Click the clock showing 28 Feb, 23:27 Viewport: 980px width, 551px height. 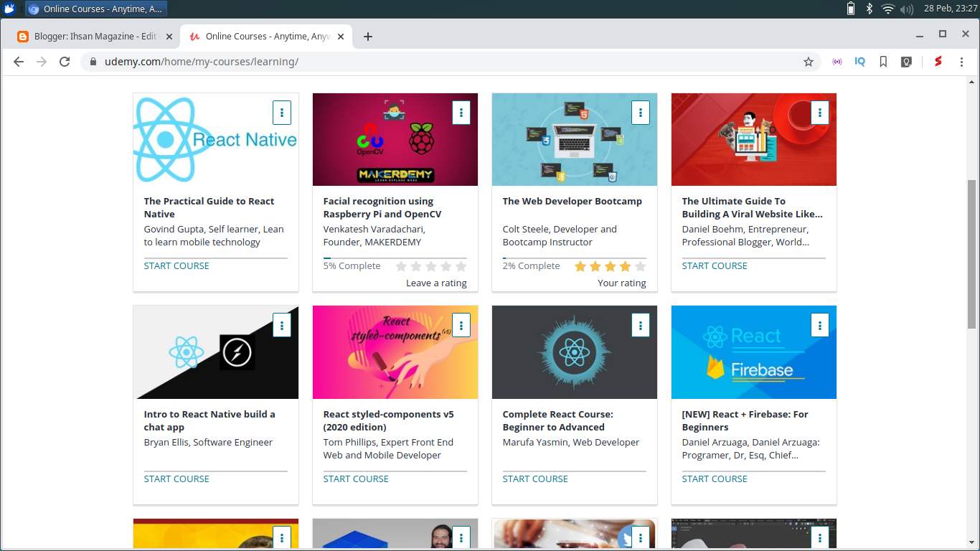pos(950,9)
